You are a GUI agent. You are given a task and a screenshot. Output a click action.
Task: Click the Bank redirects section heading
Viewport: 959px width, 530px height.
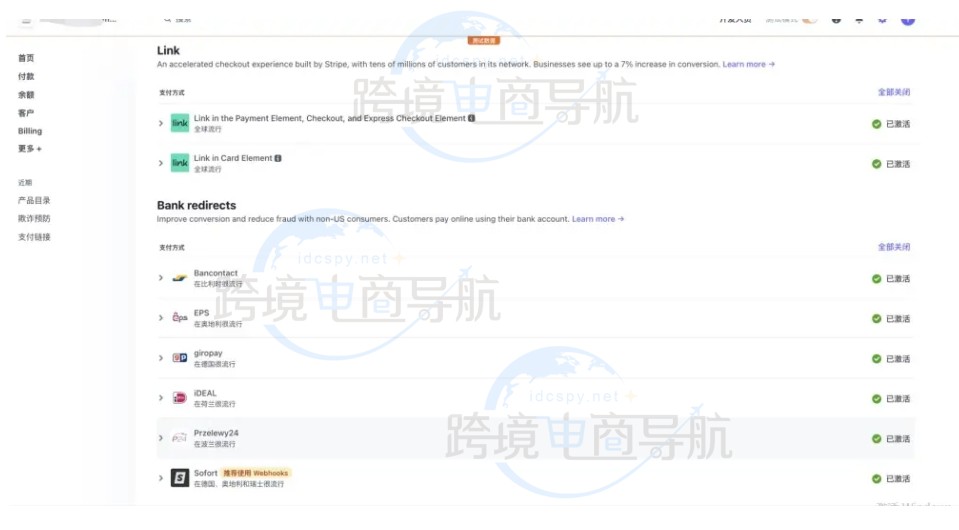tap(196, 205)
